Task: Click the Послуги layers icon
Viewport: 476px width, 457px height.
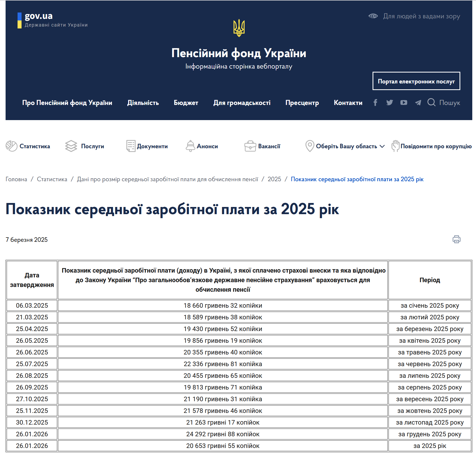Action: point(71,146)
